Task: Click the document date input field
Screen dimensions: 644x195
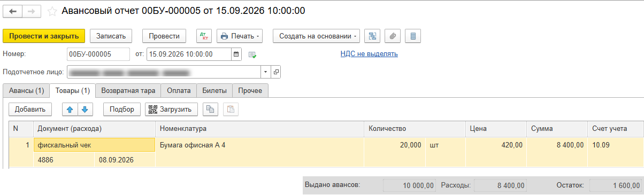Action: pos(189,54)
